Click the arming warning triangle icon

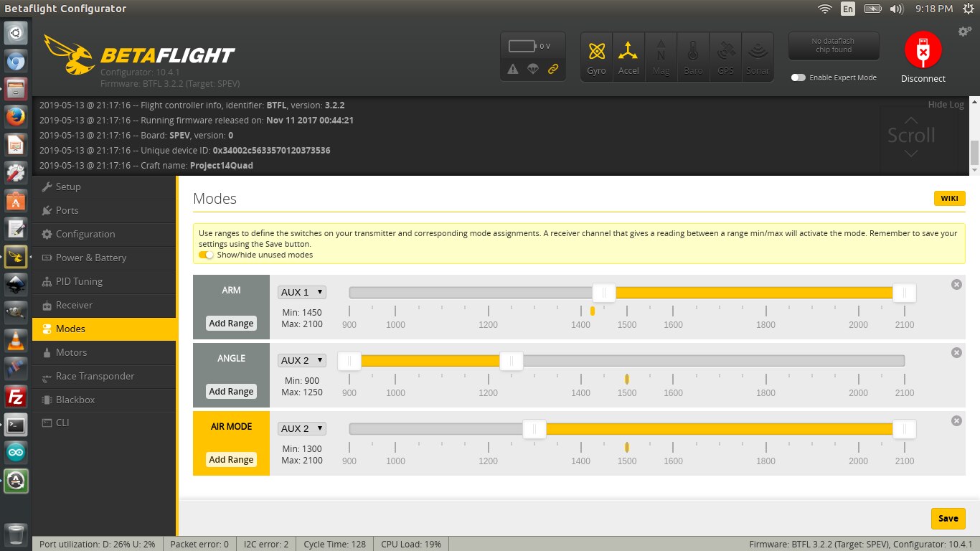coord(513,69)
